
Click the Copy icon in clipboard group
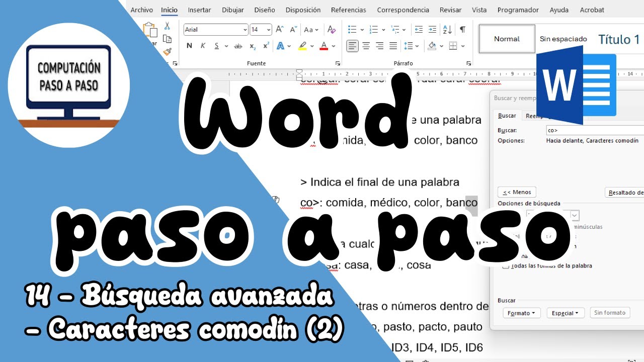coord(167,39)
